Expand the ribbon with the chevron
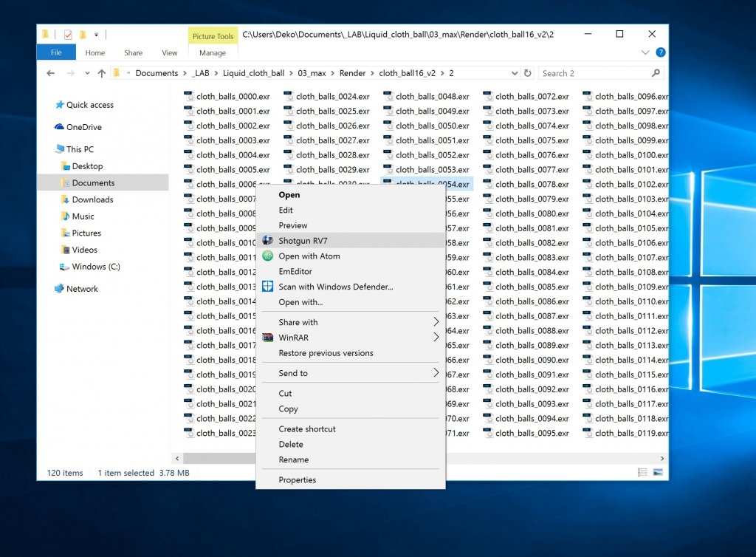 645,52
